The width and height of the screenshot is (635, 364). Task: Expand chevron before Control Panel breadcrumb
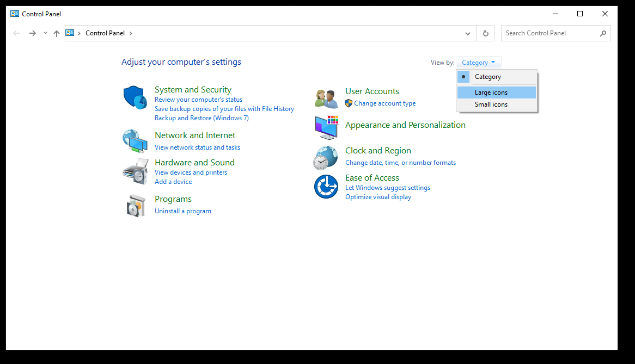79,33
